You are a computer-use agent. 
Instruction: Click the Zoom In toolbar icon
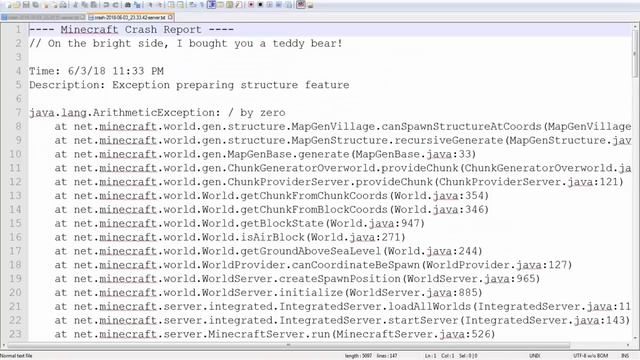150,5
